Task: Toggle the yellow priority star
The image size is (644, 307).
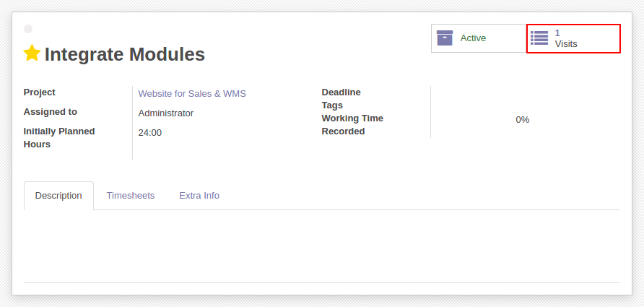Action: coord(32,53)
